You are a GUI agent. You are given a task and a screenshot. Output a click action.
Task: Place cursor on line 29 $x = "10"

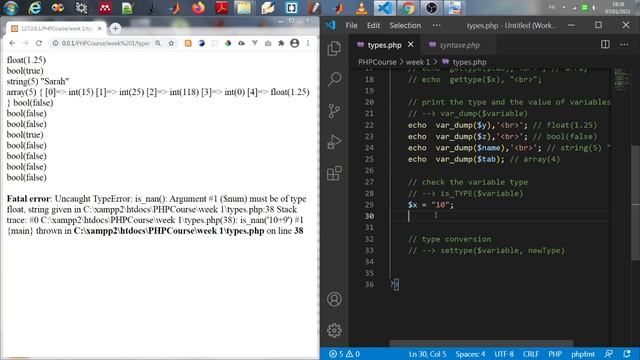click(431, 204)
